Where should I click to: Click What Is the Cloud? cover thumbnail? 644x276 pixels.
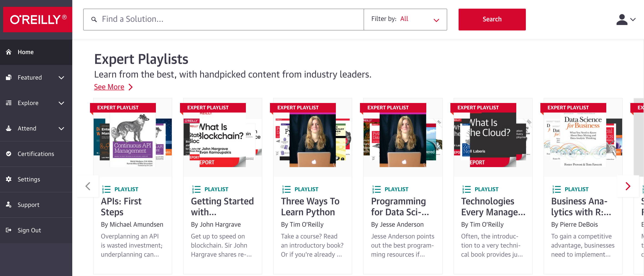point(493,140)
